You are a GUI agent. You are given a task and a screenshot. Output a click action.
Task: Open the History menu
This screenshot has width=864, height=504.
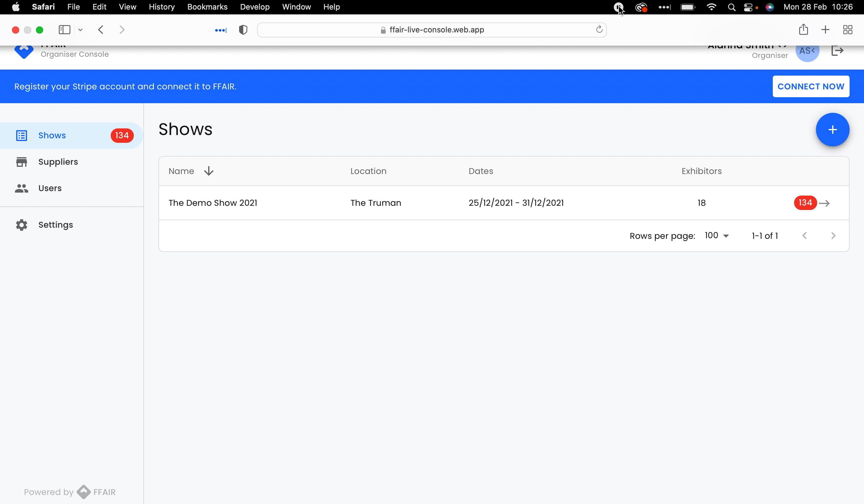(161, 7)
